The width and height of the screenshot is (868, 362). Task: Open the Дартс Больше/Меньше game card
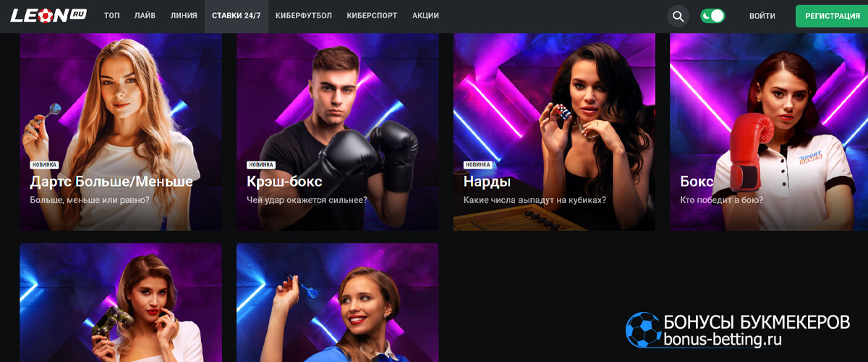[x=121, y=132]
